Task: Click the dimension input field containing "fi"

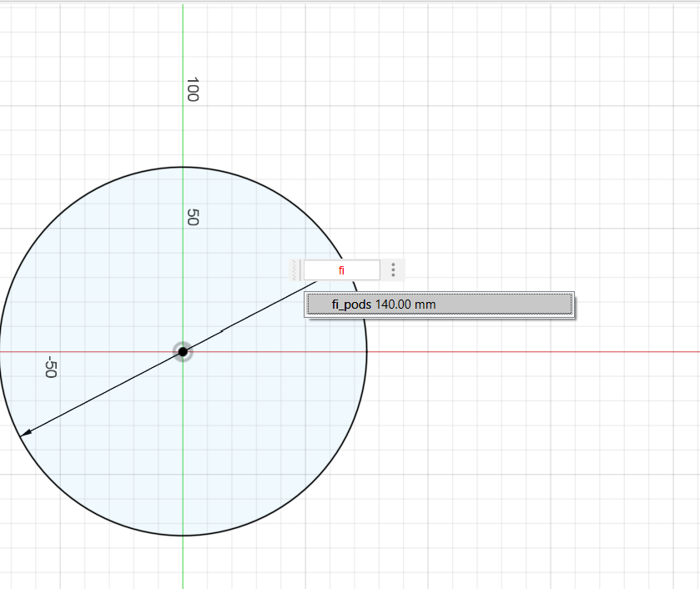Action: [341, 270]
